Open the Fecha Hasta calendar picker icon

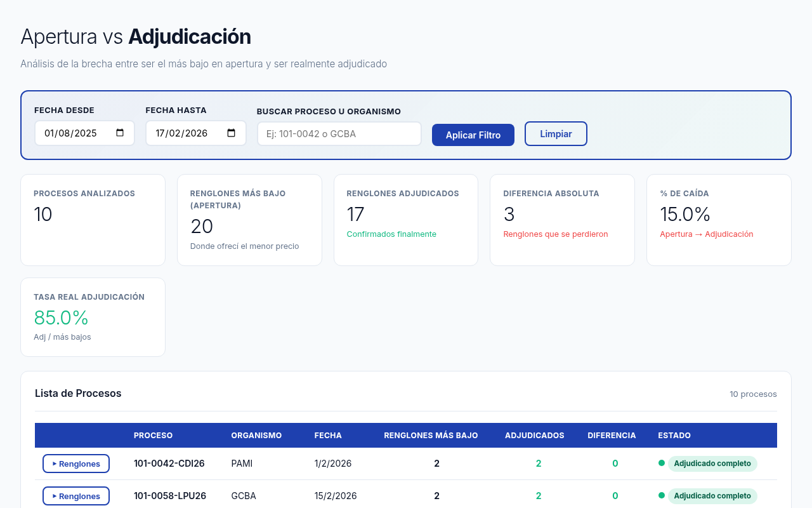click(231, 132)
